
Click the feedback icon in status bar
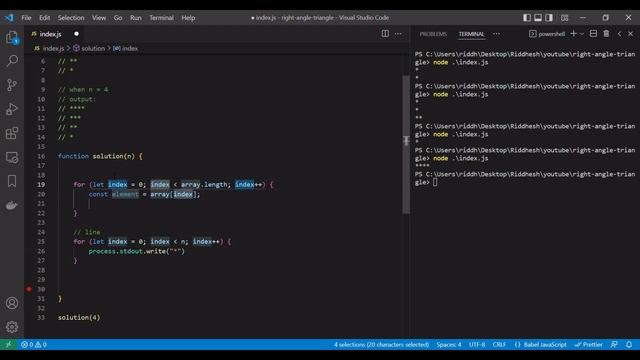614,344
